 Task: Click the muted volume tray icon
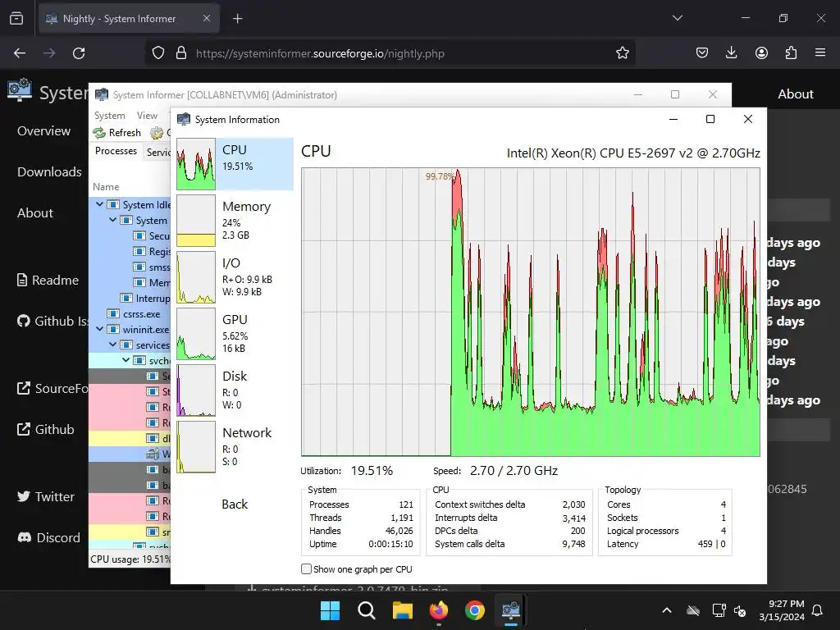tap(740, 610)
